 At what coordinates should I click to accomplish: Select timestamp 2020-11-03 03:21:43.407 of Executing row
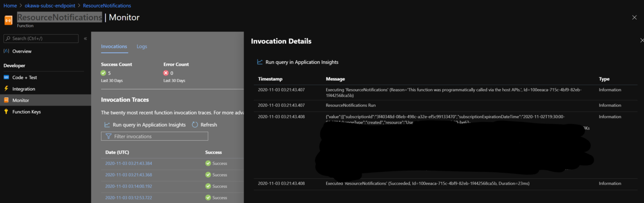[281, 90]
